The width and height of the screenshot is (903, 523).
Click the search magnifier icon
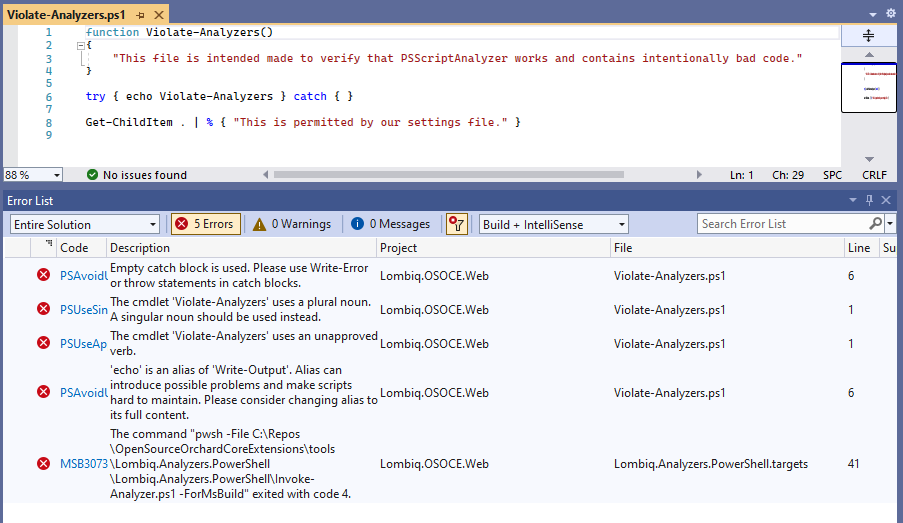tap(875, 223)
